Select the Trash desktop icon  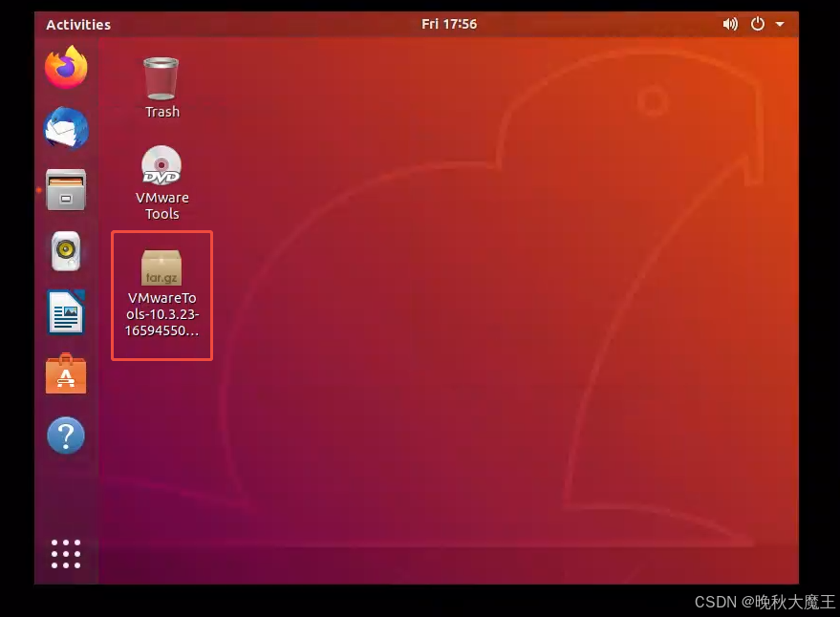pyautogui.click(x=162, y=78)
